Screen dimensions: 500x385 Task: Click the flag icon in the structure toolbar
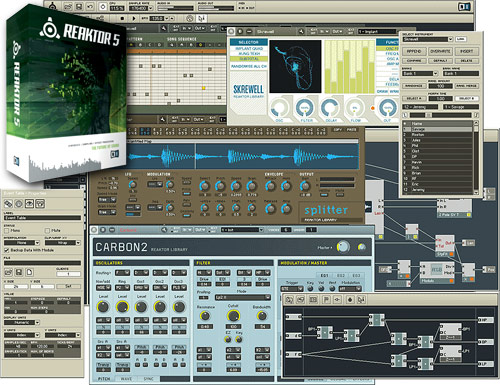click(x=326, y=300)
